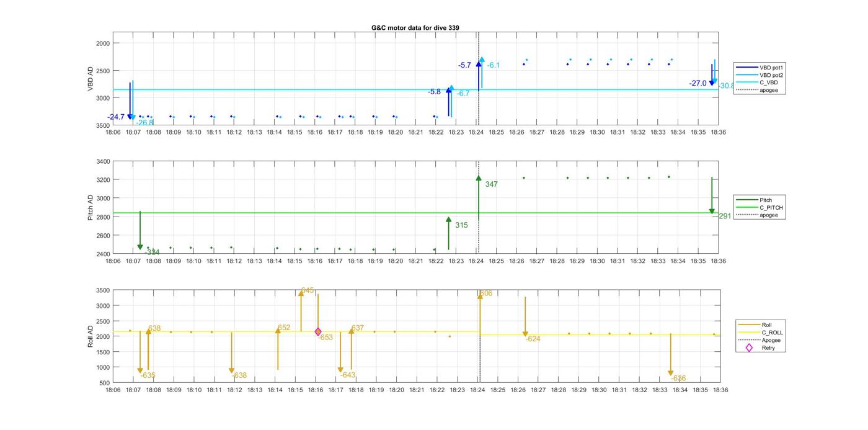Click the '652' roll data label
The image size is (868, 430).
point(284,328)
